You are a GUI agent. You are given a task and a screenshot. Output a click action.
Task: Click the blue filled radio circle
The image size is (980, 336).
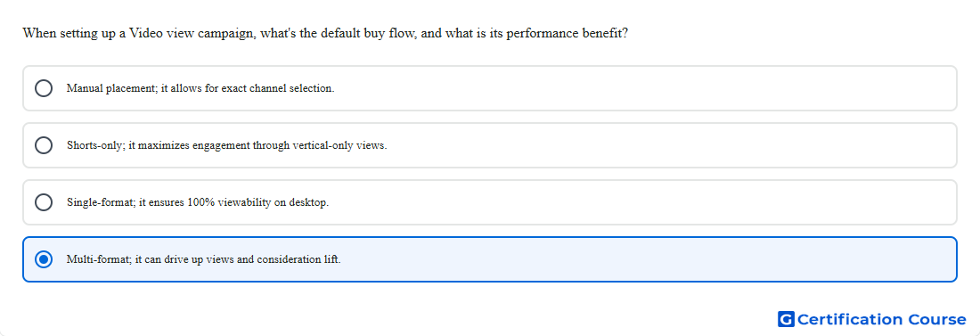point(44,259)
